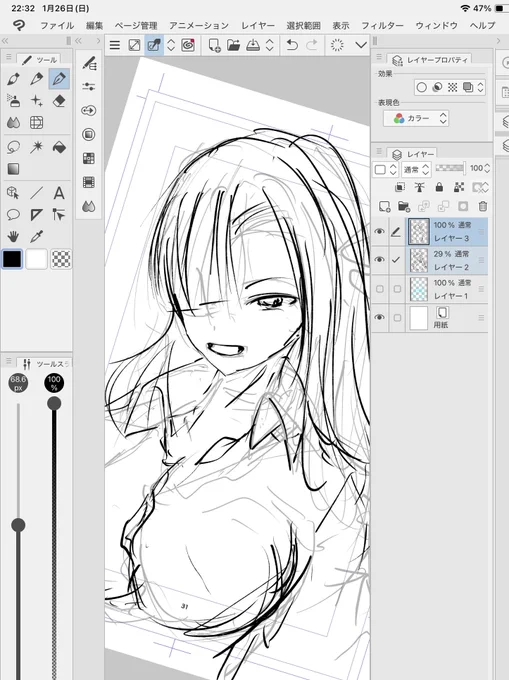
Task: Open the カラー expression color dropdown
Action: coord(416,118)
